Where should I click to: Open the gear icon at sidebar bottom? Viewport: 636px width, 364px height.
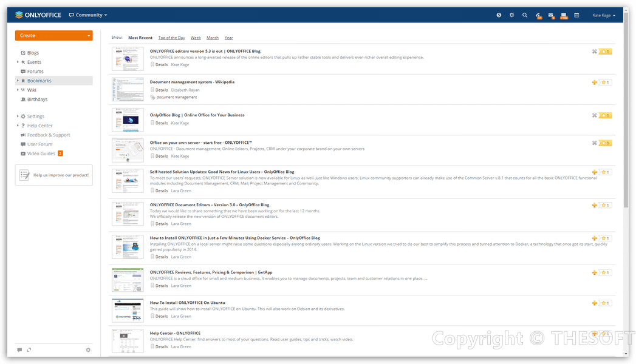pos(88,350)
